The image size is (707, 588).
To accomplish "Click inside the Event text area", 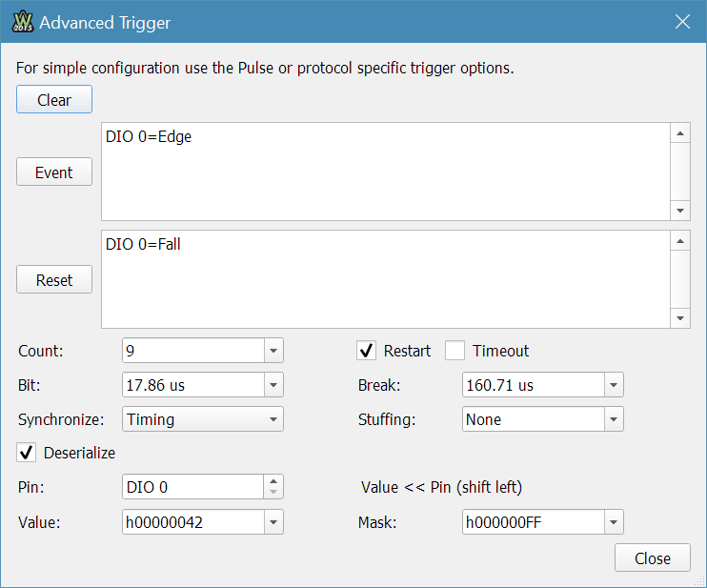I will pyautogui.click(x=381, y=172).
